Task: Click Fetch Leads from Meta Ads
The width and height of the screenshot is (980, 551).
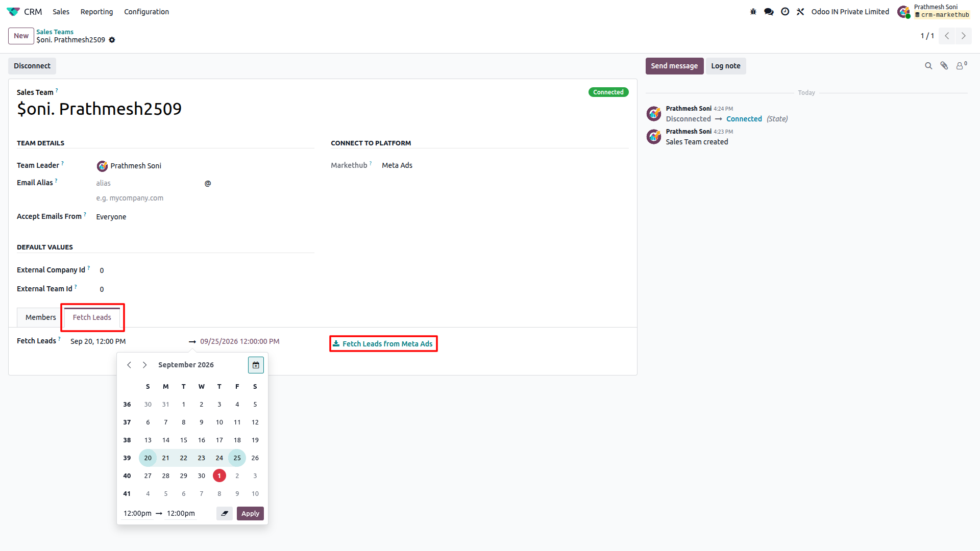Action: (x=383, y=344)
